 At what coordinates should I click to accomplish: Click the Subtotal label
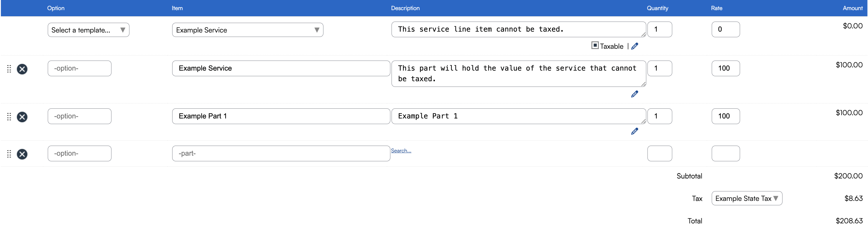click(x=689, y=176)
